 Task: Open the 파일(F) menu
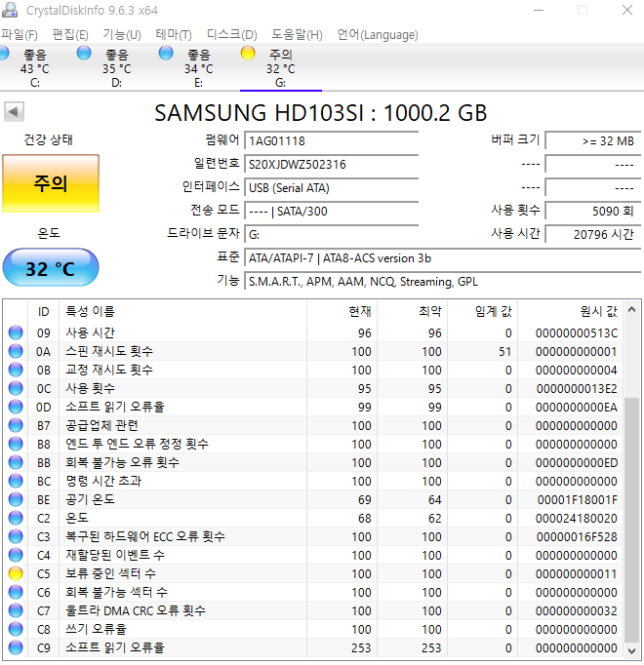click(20, 34)
